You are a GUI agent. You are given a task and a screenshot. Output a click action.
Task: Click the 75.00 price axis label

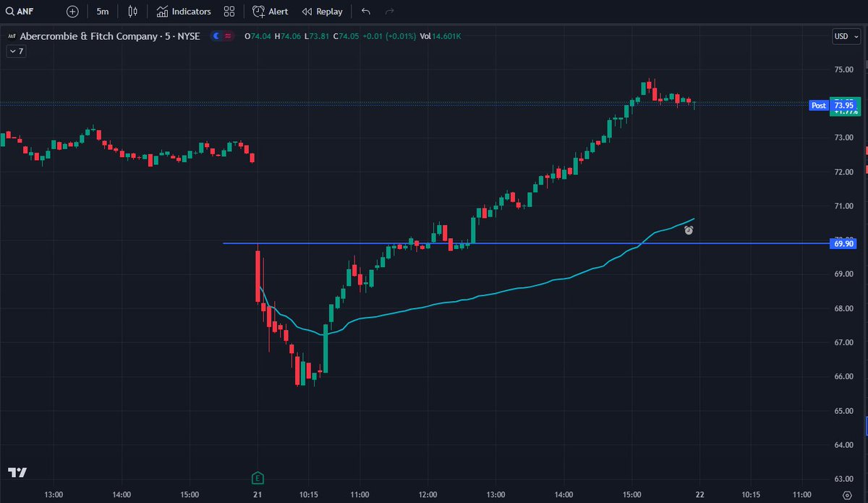[x=844, y=69]
